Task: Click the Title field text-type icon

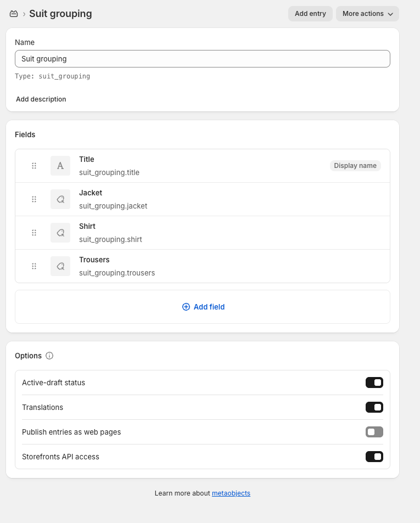Action: click(60, 166)
